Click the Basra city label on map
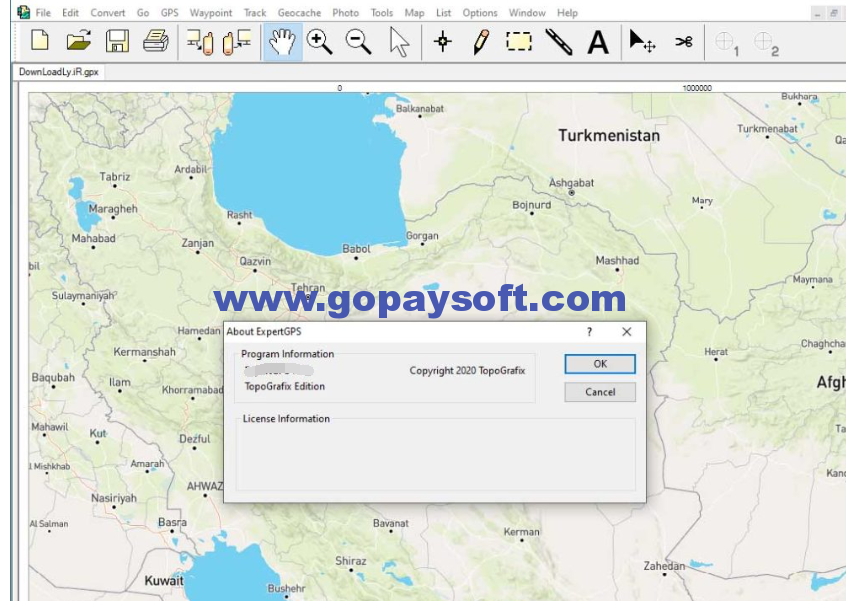846x601 pixels. (173, 522)
